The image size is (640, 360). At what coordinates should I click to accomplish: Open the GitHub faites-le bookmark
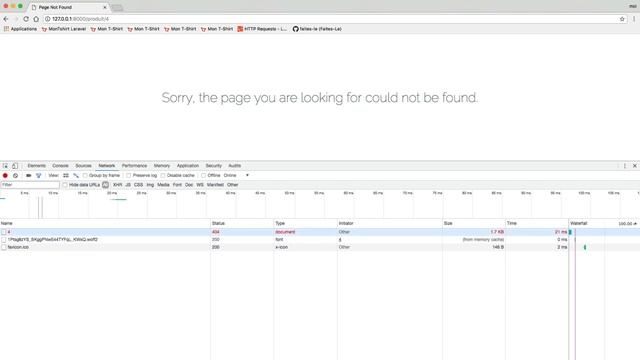click(317, 29)
